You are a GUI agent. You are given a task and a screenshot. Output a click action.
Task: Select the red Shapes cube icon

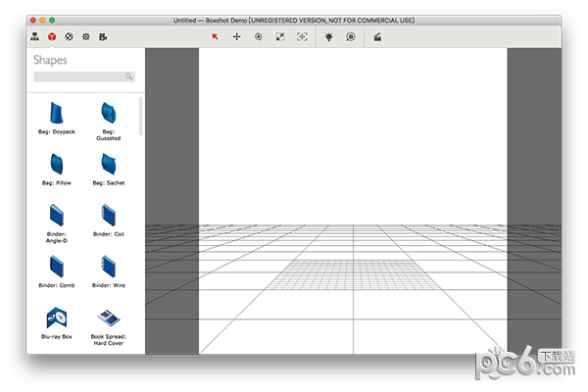[x=52, y=37]
